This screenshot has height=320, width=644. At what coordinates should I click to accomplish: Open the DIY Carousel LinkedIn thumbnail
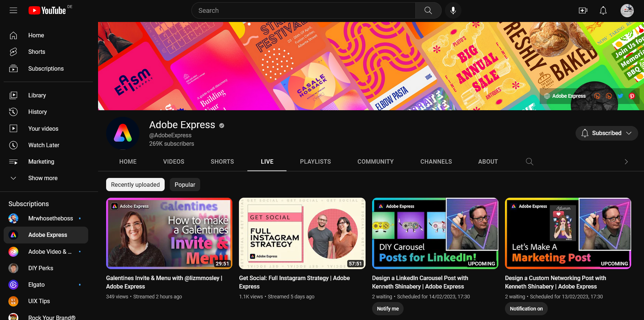(x=435, y=233)
